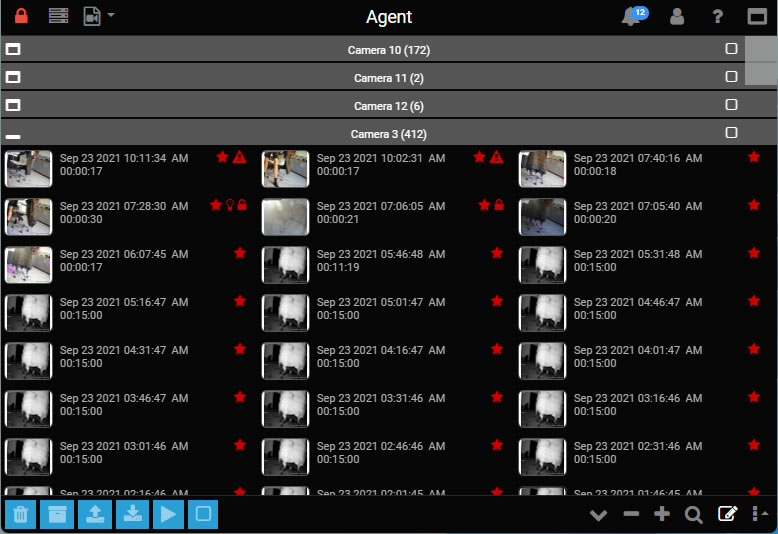778x534 pixels.
Task: Click the help question mark icon
Action: [717, 17]
